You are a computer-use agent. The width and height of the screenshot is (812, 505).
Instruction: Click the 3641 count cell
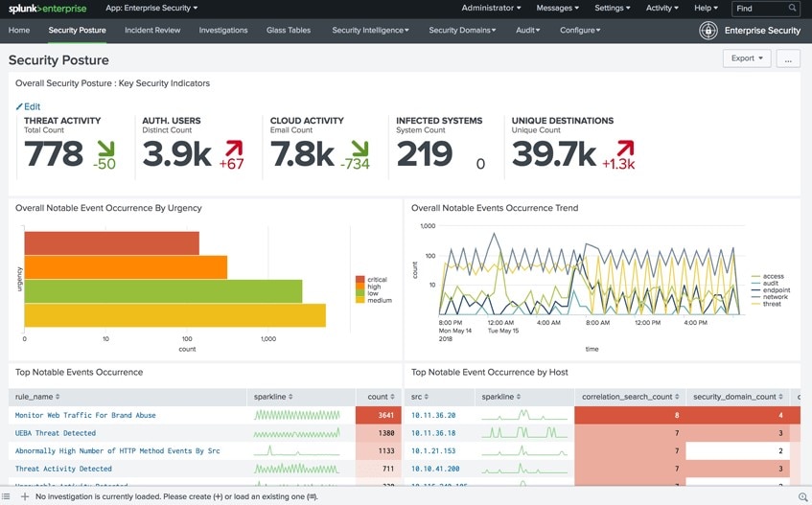tap(379, 415)
